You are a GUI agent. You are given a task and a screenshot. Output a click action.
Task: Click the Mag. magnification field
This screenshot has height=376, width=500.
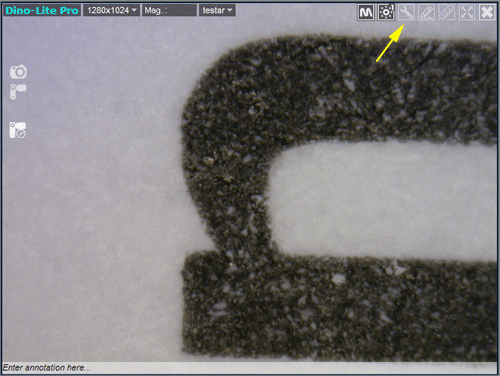tap(169, 10)
